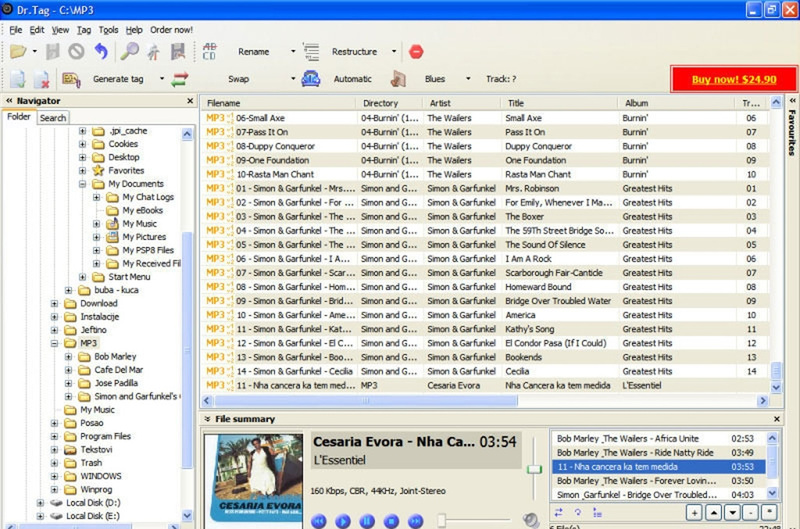
Task: Click the Buy now! $24.90 link
Action: (734, 80)
